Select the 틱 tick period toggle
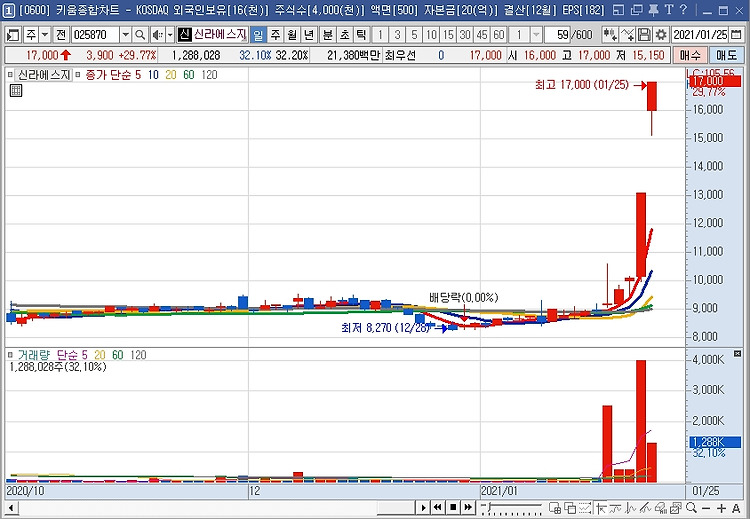 (361, 34)
